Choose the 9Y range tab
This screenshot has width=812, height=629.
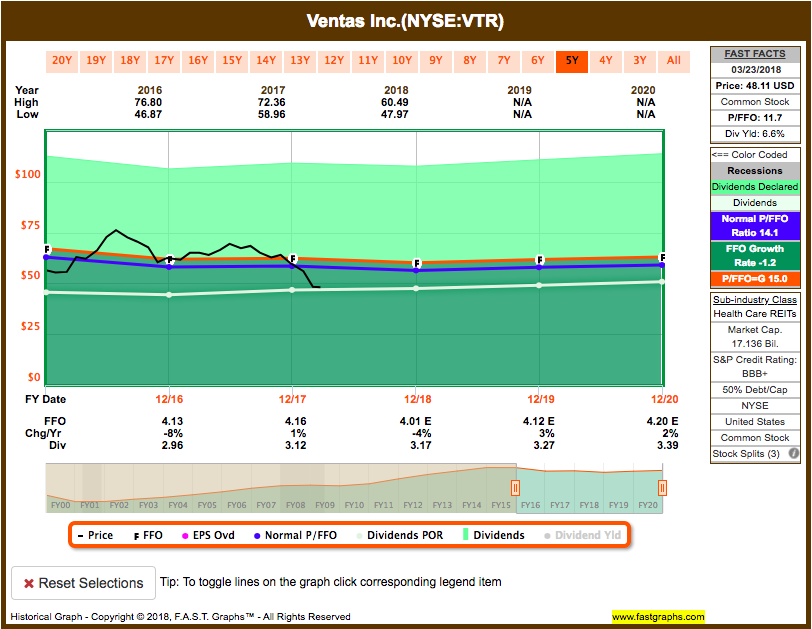coord(436,61)
